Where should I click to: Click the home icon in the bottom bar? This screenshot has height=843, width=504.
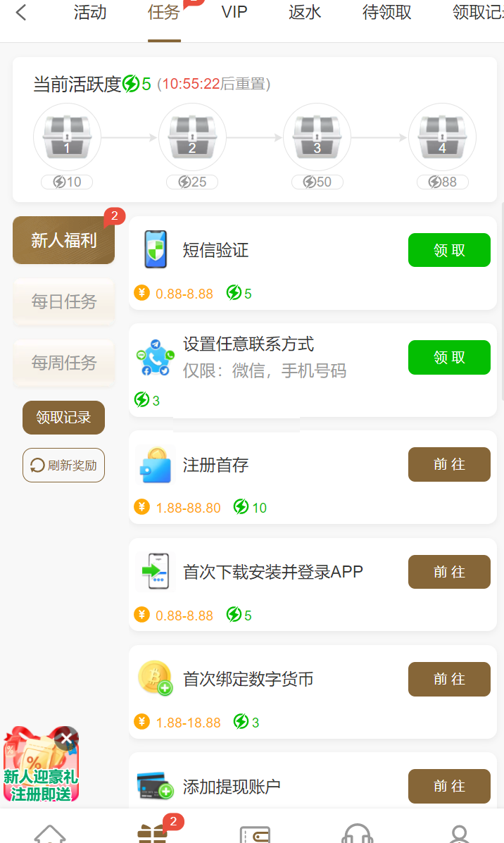click(x=50, y=833)
